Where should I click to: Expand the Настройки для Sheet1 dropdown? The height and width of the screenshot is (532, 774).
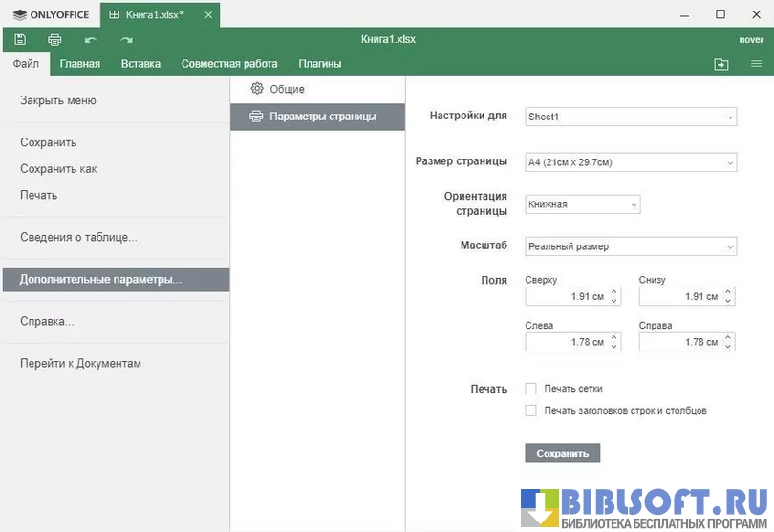click(631, 117)
